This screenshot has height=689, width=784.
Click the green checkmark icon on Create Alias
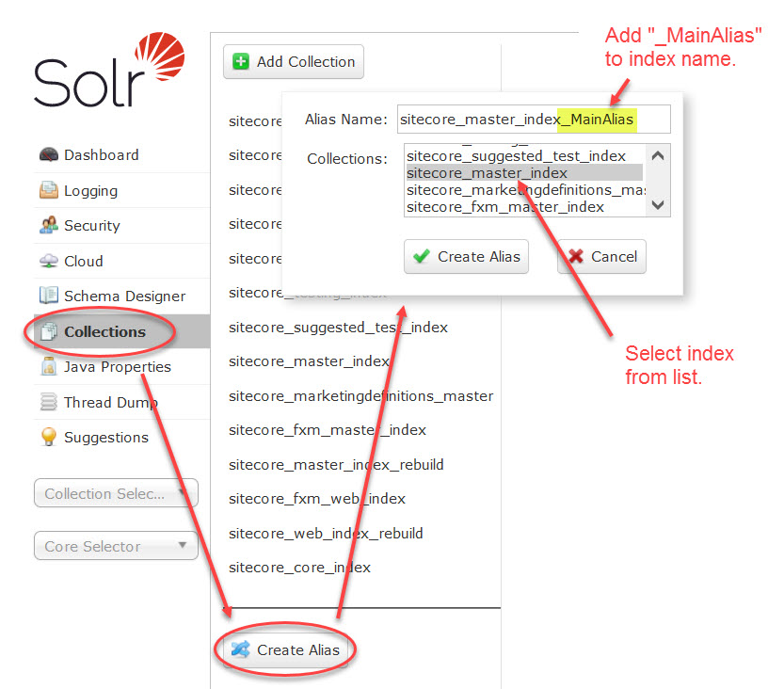click(421, 257)
